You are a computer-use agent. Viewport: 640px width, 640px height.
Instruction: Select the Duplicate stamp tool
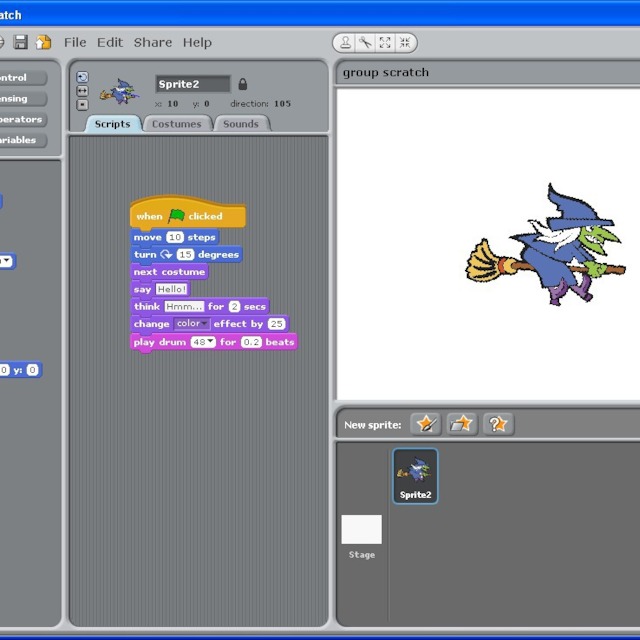[345, 43]
